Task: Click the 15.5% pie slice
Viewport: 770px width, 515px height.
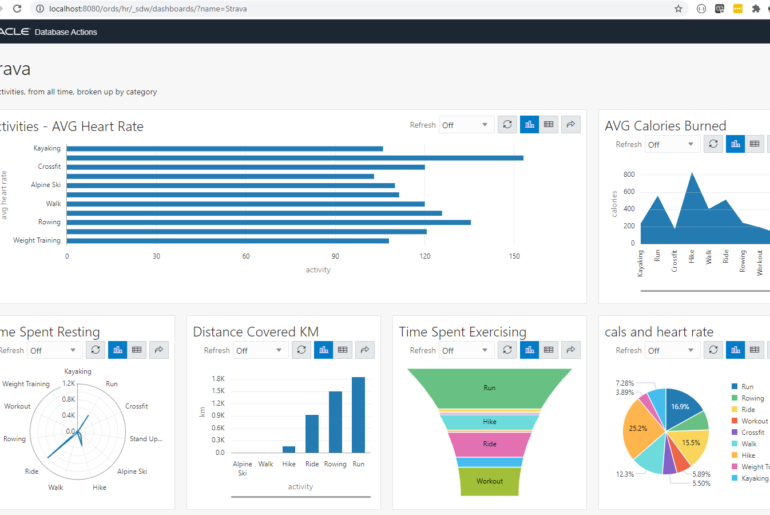Action: click(x=690, y=444)
